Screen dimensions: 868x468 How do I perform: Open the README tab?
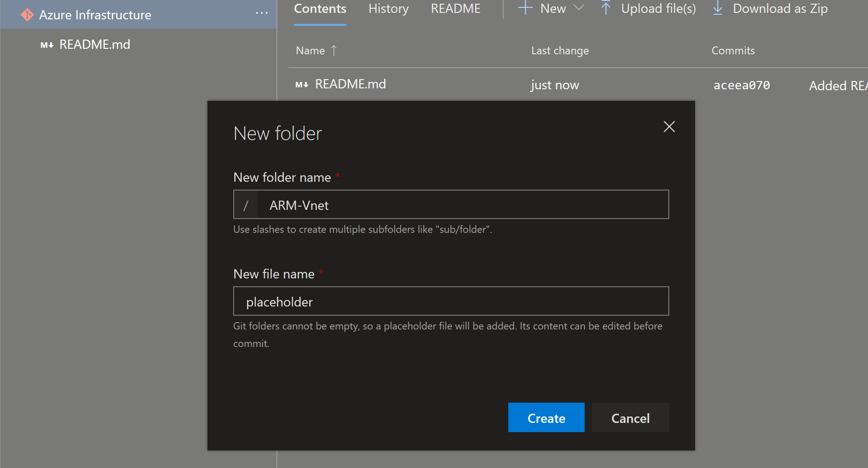[x=455, y=9]
